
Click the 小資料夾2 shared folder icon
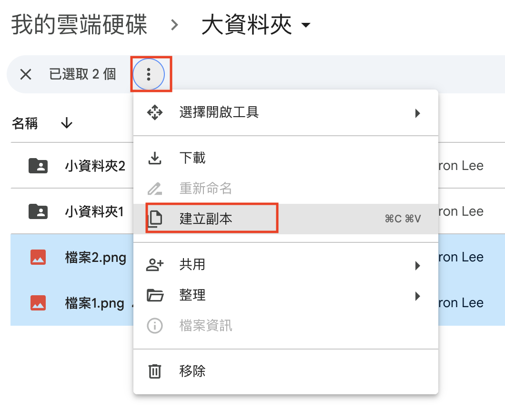pos(38,166)
